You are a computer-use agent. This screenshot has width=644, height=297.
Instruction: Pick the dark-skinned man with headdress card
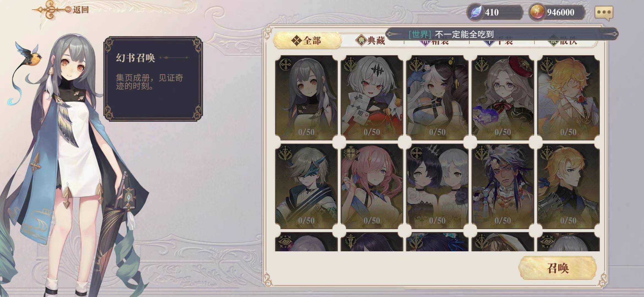[503, 186]
